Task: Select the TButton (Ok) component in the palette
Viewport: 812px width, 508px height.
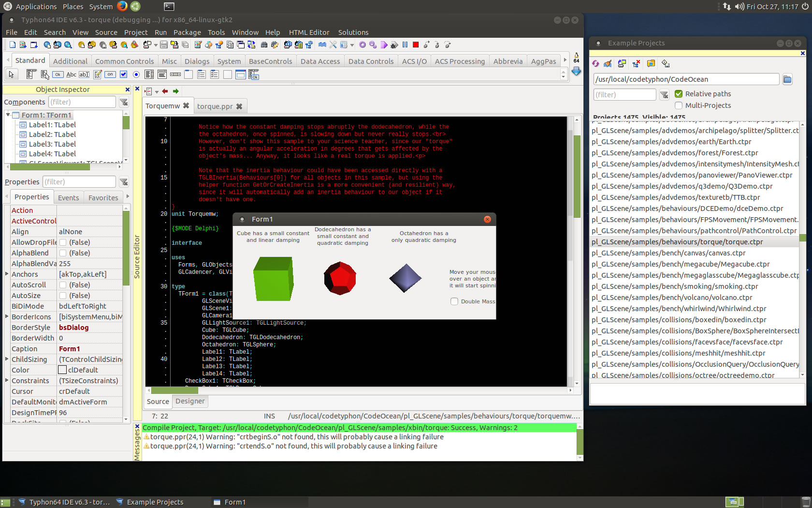Action: [x=58, y=75]
